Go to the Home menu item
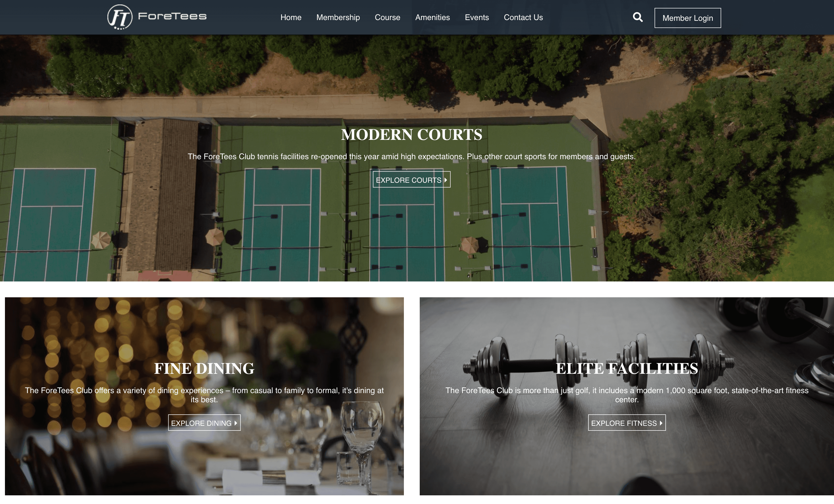The width and height of the screenshot is (834, 504). [291, 17]
